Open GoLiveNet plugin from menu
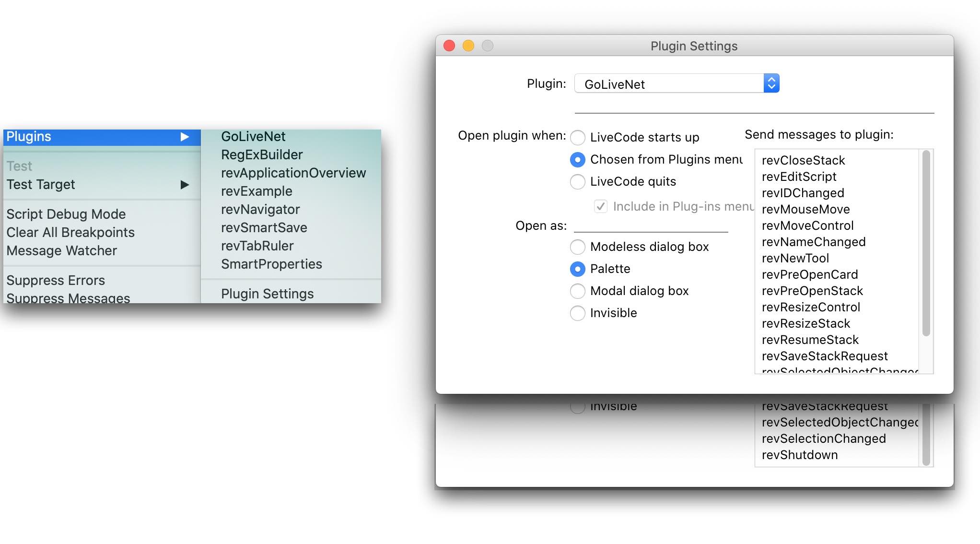Viewport: 980px width, 544px height. pos(253,137)
